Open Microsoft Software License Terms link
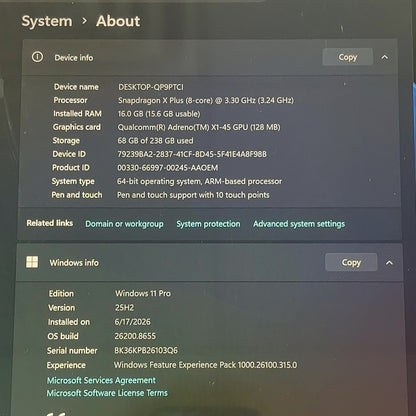Screen dimensions: 416x416 pos(107,393)
